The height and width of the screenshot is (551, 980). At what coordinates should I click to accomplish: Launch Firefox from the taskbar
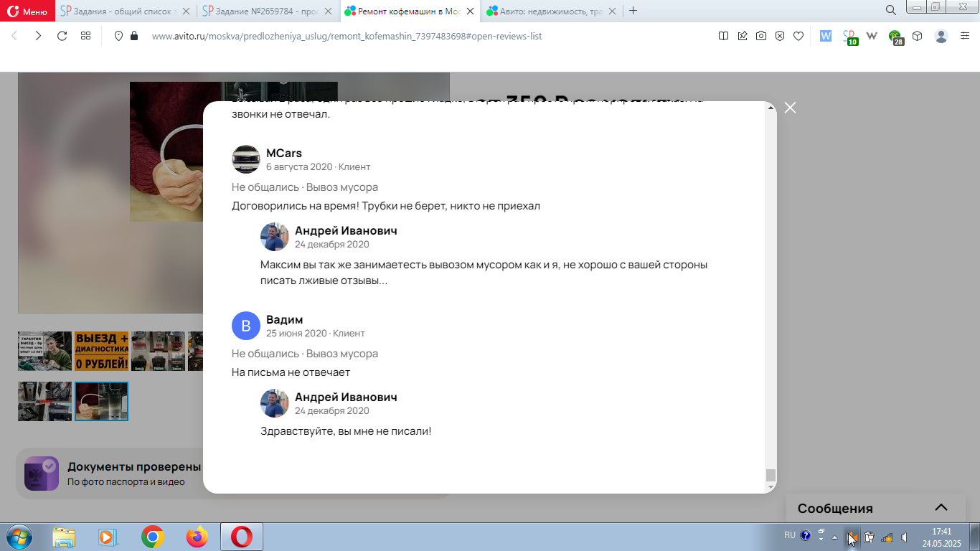(197, 537)
